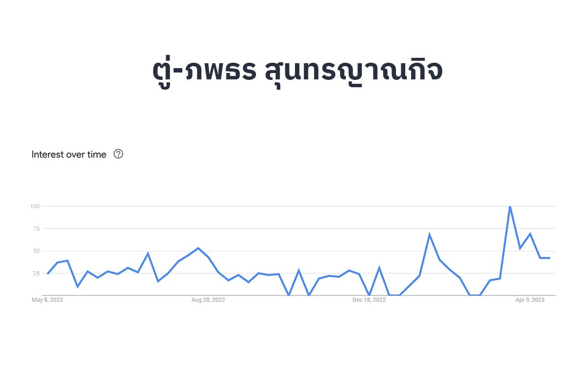Click the 25 y-axis label
Image resolution: width=588 pixels, height=392 pixels.
36,273
